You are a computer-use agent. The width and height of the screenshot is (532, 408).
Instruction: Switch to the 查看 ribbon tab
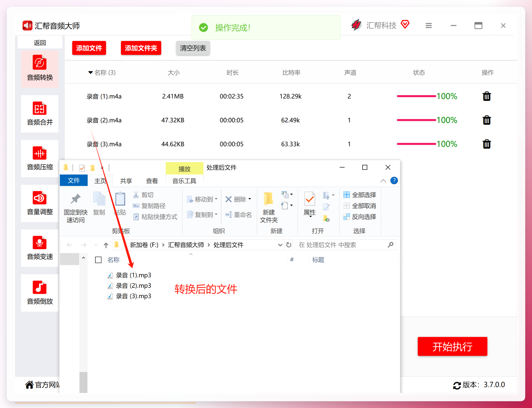(x=152, y=181)
